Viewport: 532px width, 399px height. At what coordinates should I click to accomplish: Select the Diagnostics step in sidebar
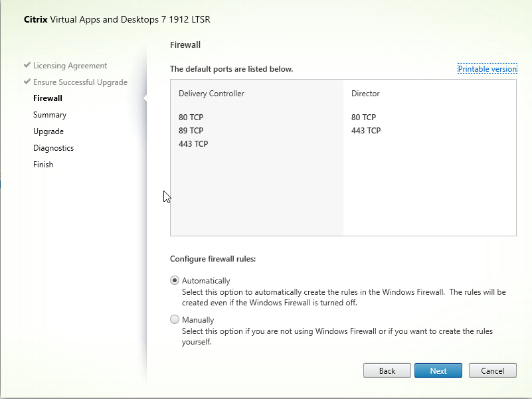tap(53, 148)
